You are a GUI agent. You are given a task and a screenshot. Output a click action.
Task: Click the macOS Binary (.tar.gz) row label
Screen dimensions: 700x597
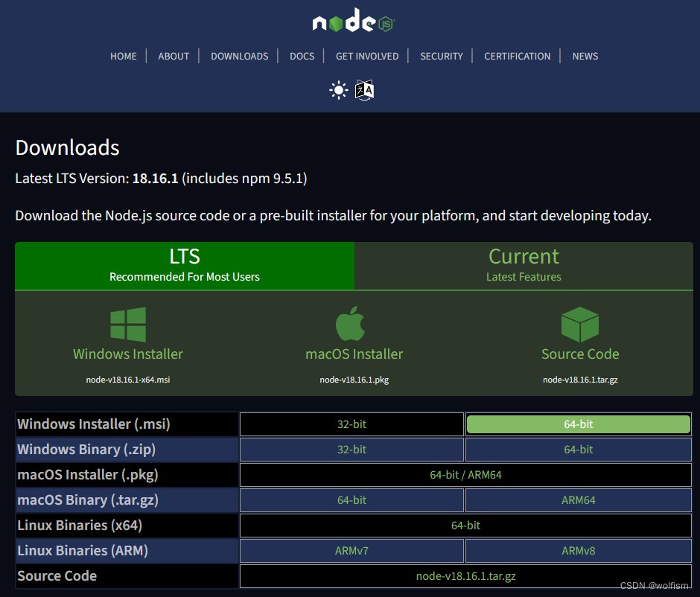tap(88, 500)
